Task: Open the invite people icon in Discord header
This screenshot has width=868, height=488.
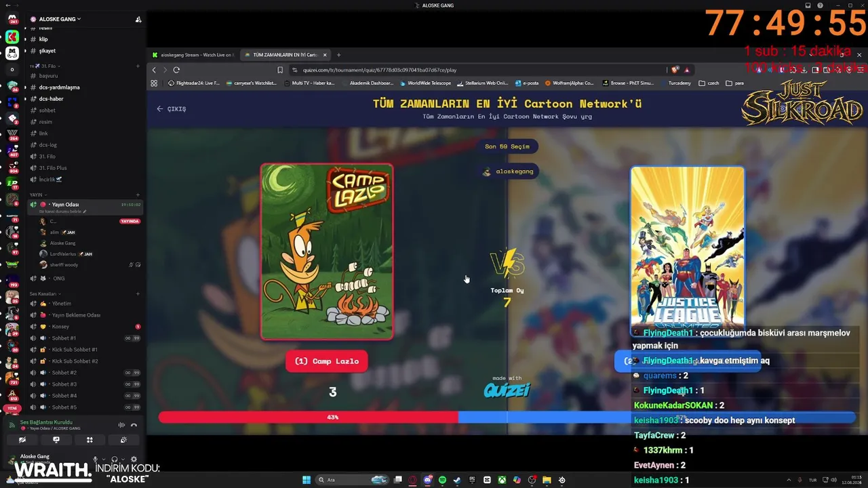Action: (x=138, y=19)
